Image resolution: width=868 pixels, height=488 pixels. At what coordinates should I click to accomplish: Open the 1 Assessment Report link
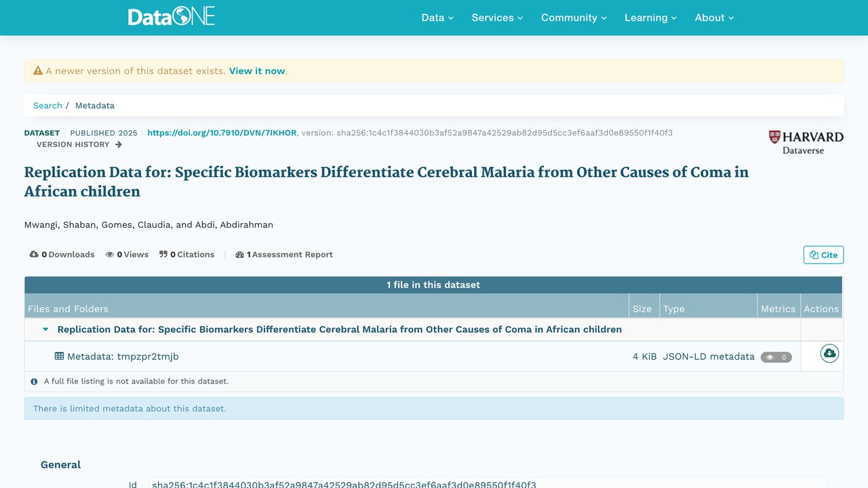tap(284, 255)
